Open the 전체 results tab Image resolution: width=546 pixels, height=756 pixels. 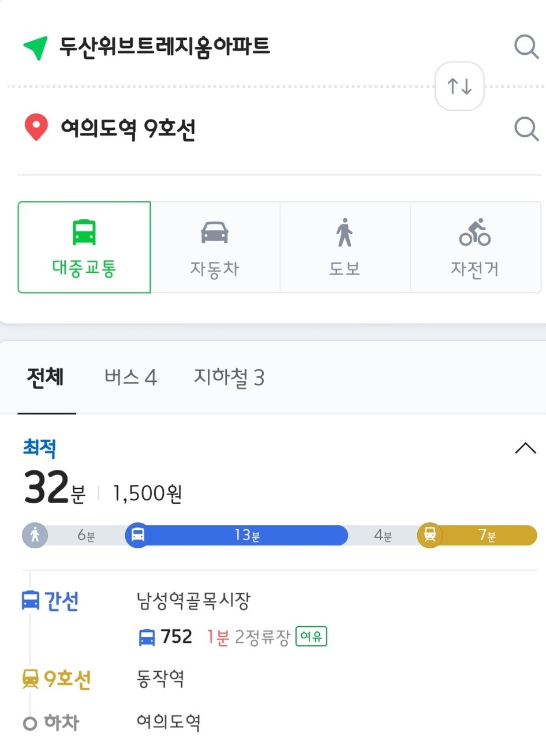46,377
